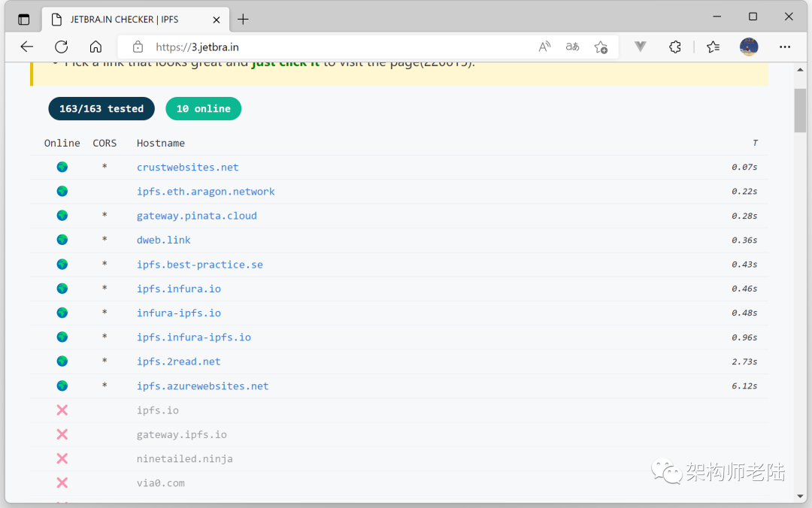
Task: Click the scrollbar down arrow
Action: [800, 496]
